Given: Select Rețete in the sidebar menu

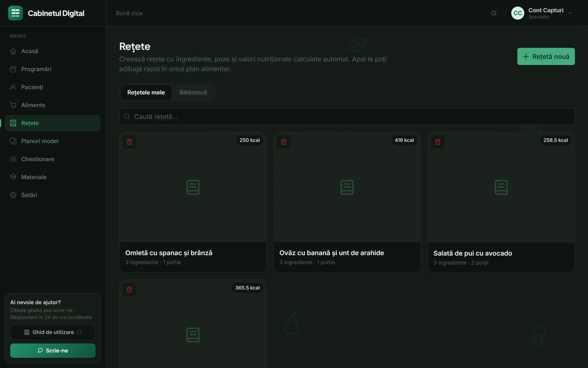Looking at the screenshot, I should click(53, 123).
